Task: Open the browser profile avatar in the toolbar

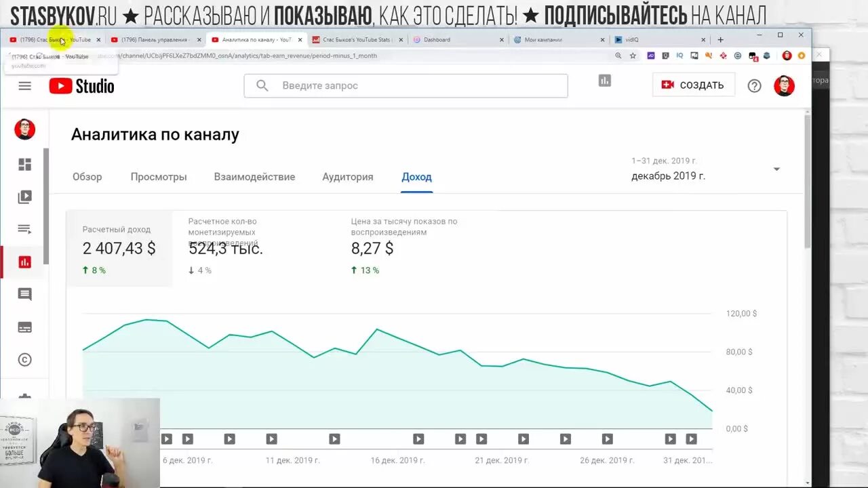Action: coord(787,56)
